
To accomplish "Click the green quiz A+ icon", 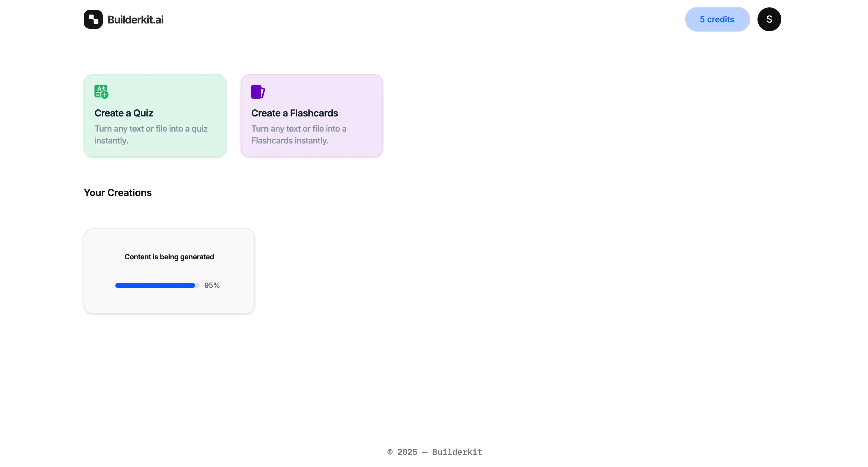I will (x=101, y=92).
